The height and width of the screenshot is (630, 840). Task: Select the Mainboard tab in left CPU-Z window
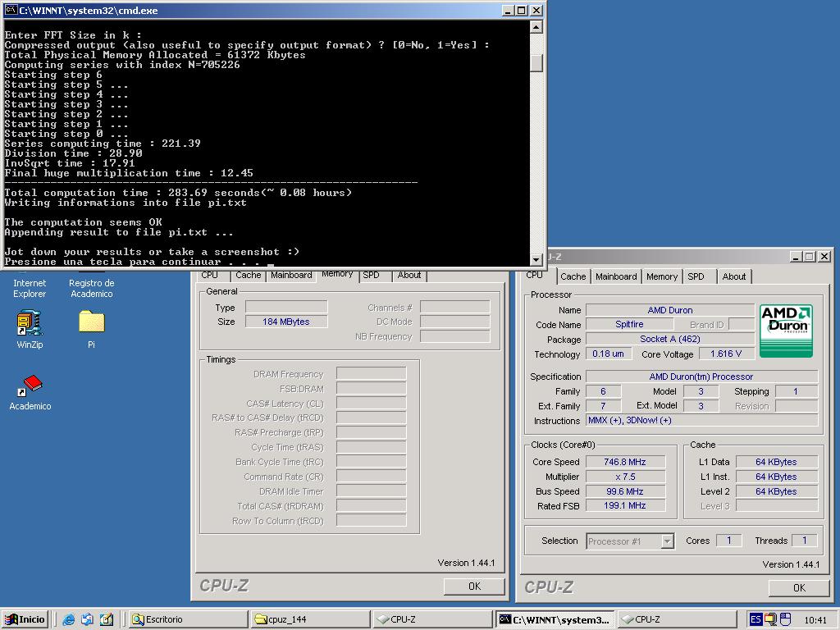point(291,275)
